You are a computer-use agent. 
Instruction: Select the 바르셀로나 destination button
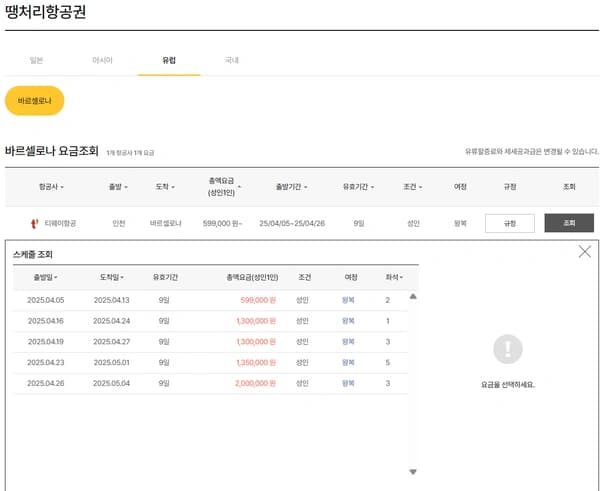click(34, 101)
